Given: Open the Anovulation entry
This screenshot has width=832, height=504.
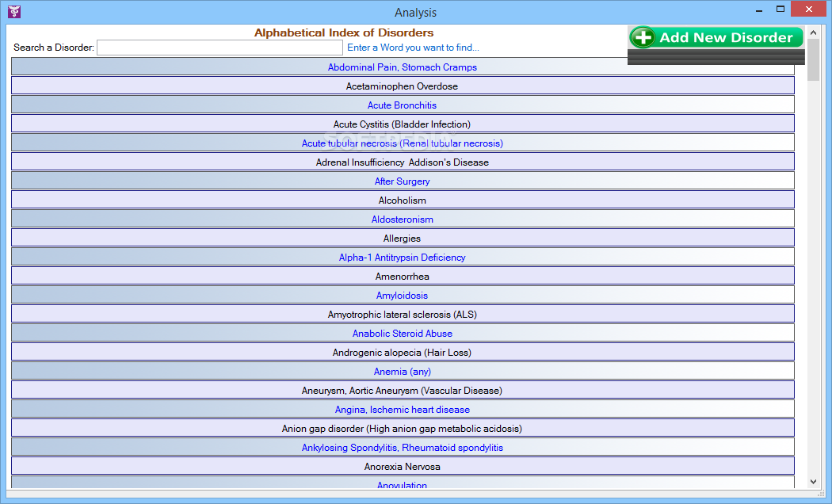Looking at the screenshot, I should click(403, 483).
